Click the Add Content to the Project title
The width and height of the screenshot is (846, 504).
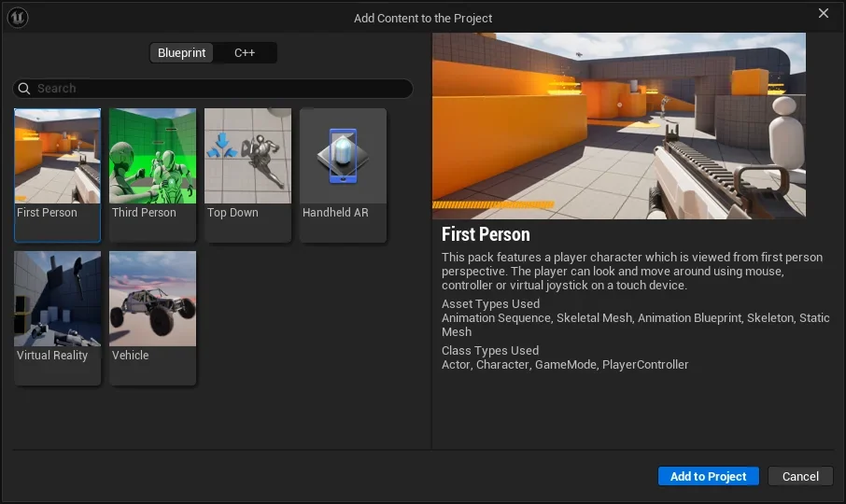point(423,19)
